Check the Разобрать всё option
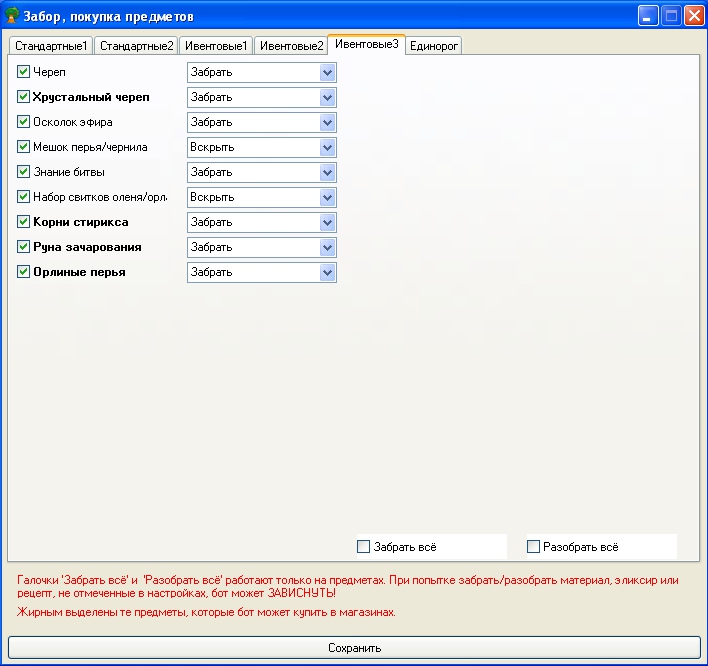 [x=534, y=547]
